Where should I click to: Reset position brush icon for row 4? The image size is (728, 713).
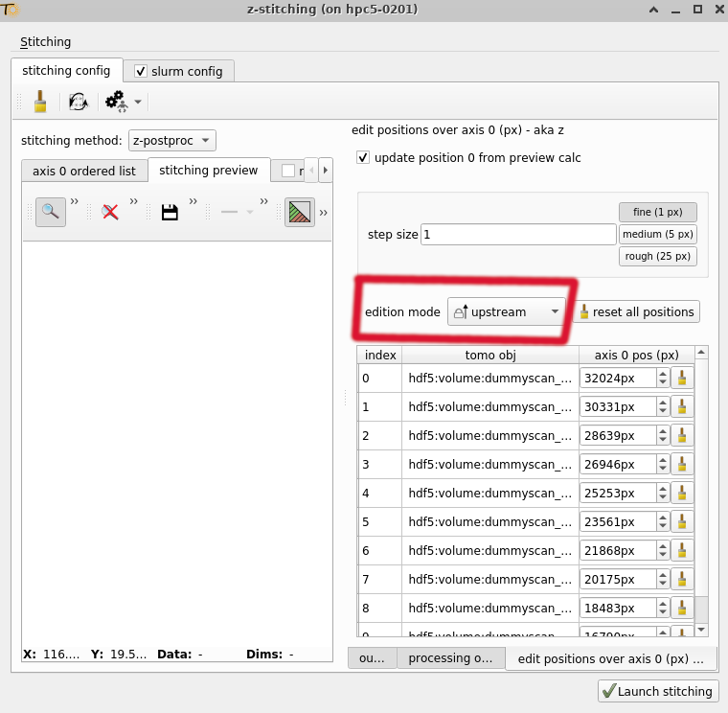tap(682, 493)
